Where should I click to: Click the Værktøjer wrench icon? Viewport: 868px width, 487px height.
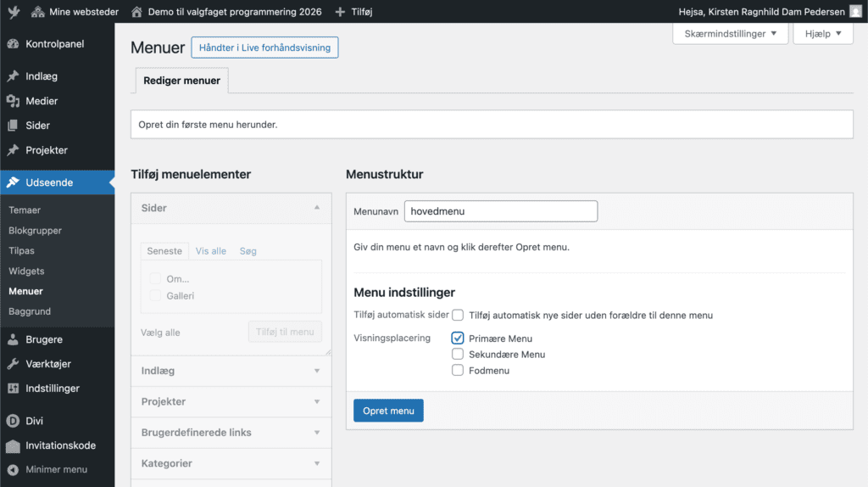pyautogui.click(x=13, y=364)
